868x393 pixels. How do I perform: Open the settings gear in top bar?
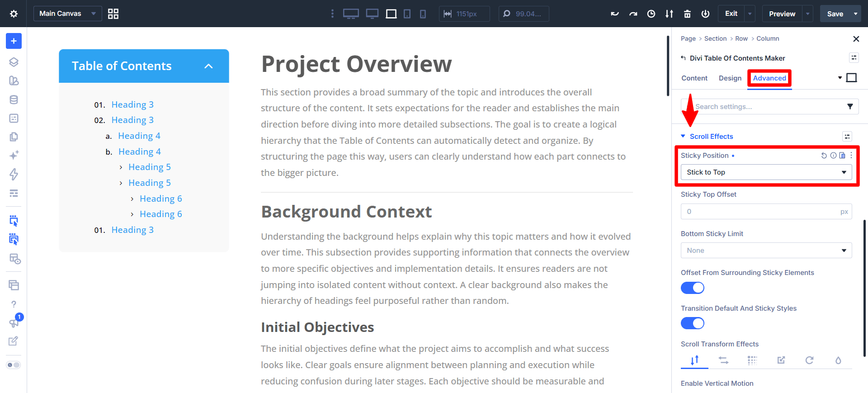pos(14,14)
